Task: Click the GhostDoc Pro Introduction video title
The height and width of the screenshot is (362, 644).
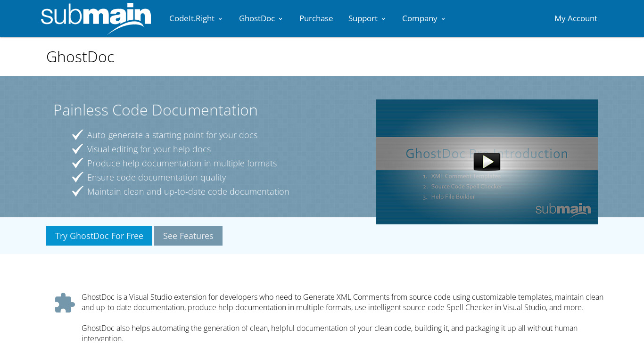Action: (x=487, y=154)
